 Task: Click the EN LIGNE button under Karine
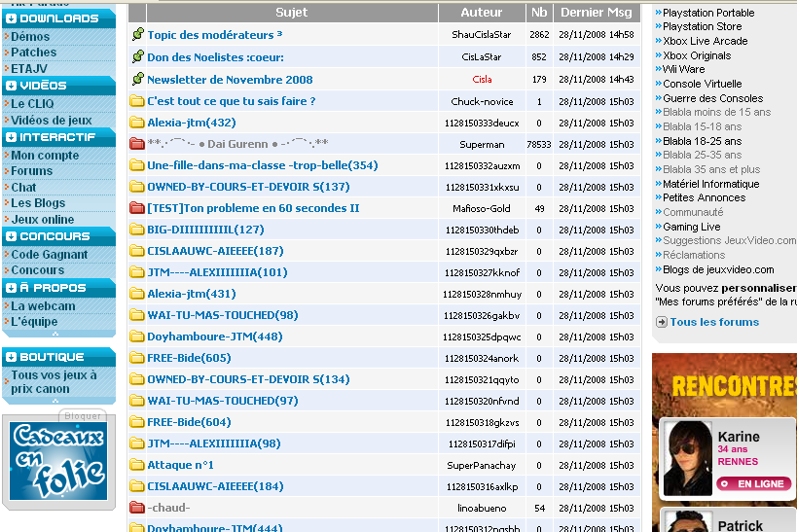pyautogui.click(x=753, y=483)
